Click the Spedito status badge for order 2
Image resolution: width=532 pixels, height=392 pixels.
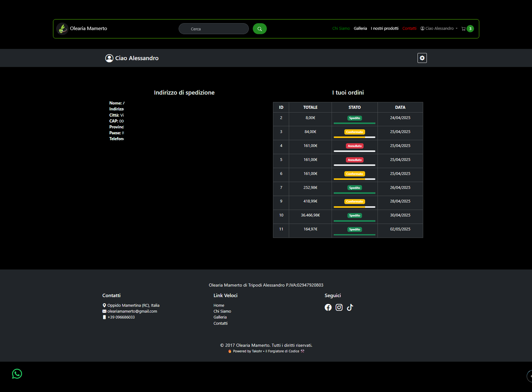354,118
